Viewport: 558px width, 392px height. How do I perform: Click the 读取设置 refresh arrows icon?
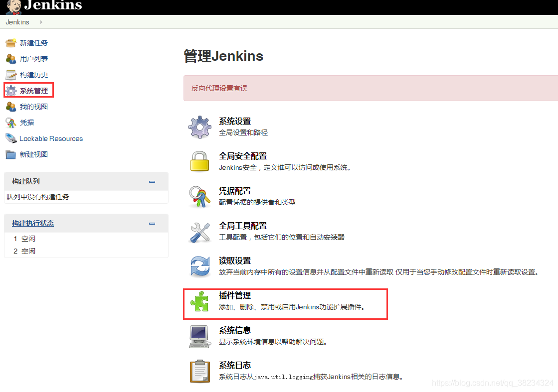click(199, 266)
